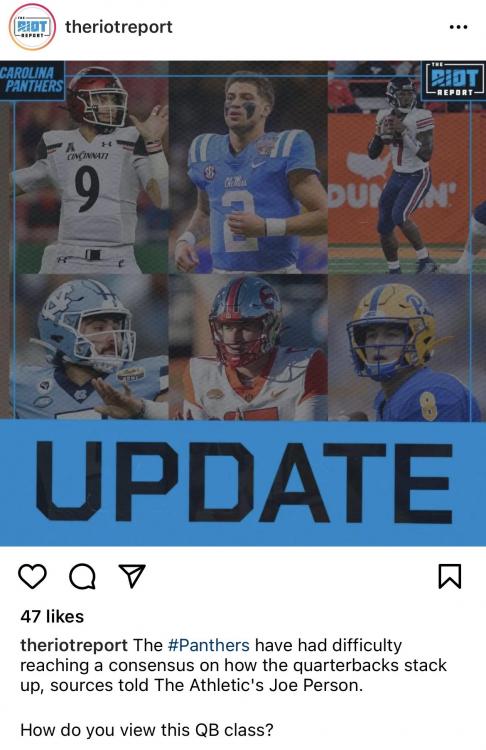
Task: Tap the red helmet quarterback photo
Action: click(248, 347)
